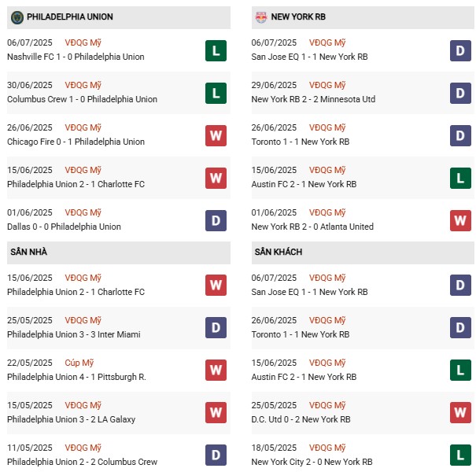This screenshot has height=472, width=476.
Task: Click the L badge for New York City match
Action: coord(460,455)
